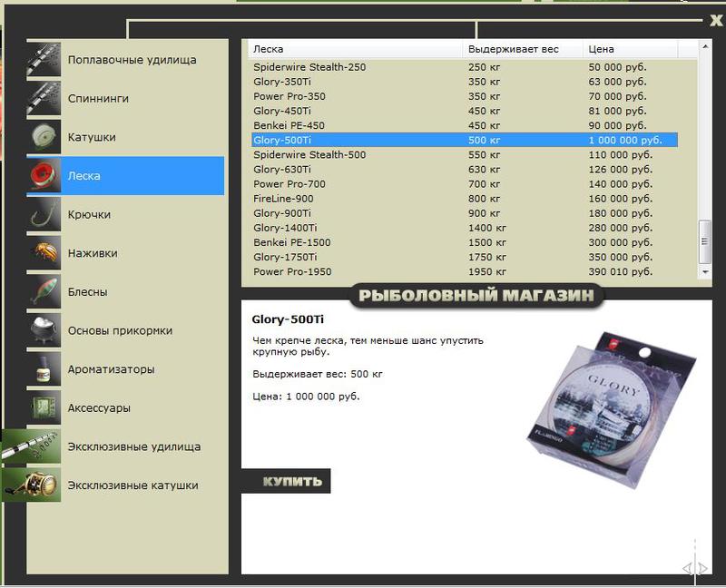Click the hook icon beside Крючки

coord(44,214)
